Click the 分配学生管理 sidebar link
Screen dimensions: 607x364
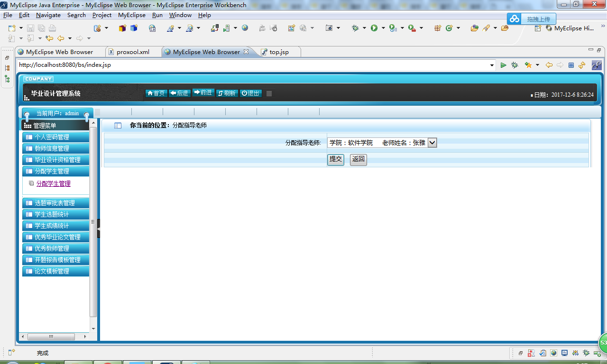click(x=53, y=184)
